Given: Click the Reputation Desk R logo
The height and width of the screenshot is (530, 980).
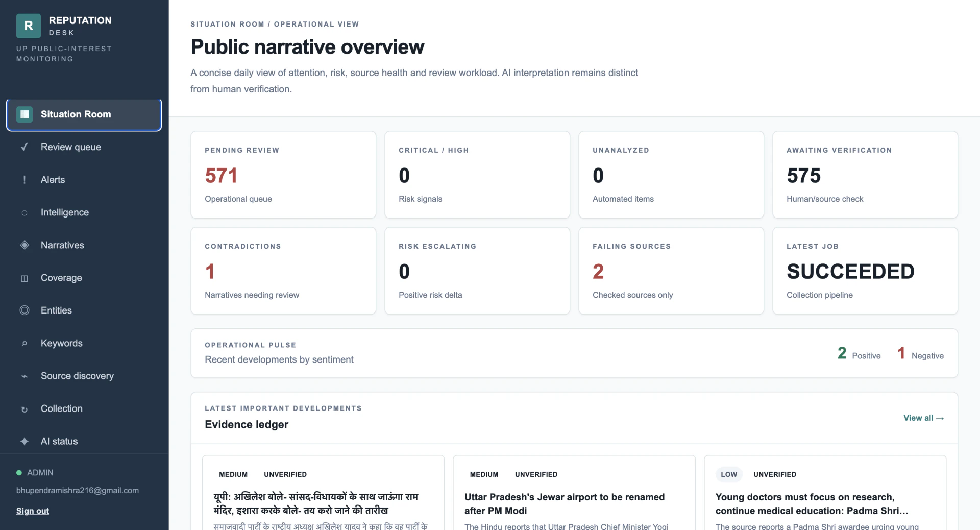Looking at the screenshot, I should [29, 26].
